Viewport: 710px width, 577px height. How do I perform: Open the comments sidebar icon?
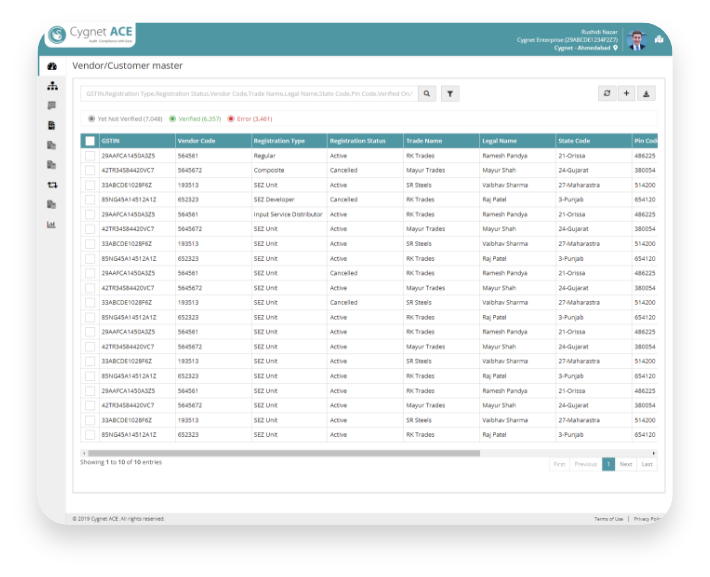[x=52, y=106]
